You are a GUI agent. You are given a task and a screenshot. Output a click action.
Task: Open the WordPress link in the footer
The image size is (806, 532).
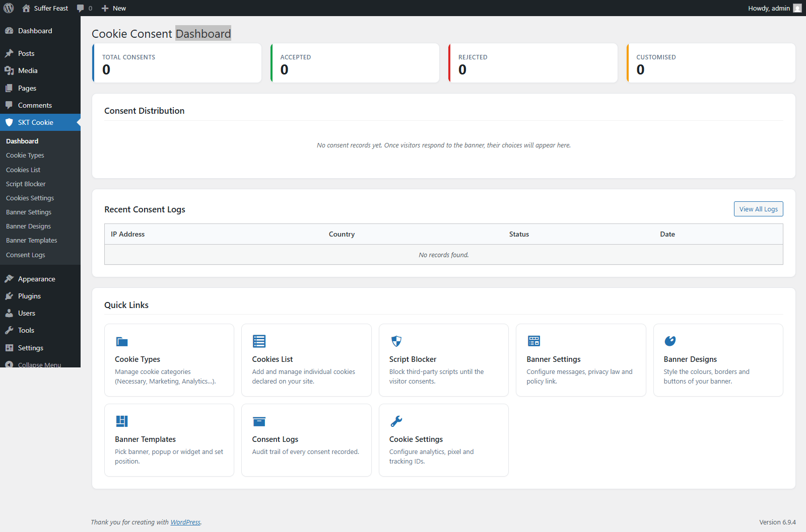pos(185,522)
